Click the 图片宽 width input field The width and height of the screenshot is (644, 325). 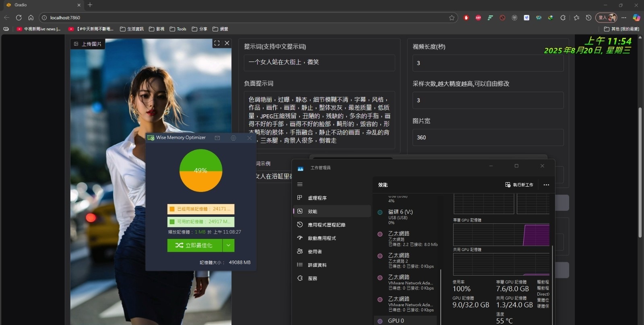[488, 138]
